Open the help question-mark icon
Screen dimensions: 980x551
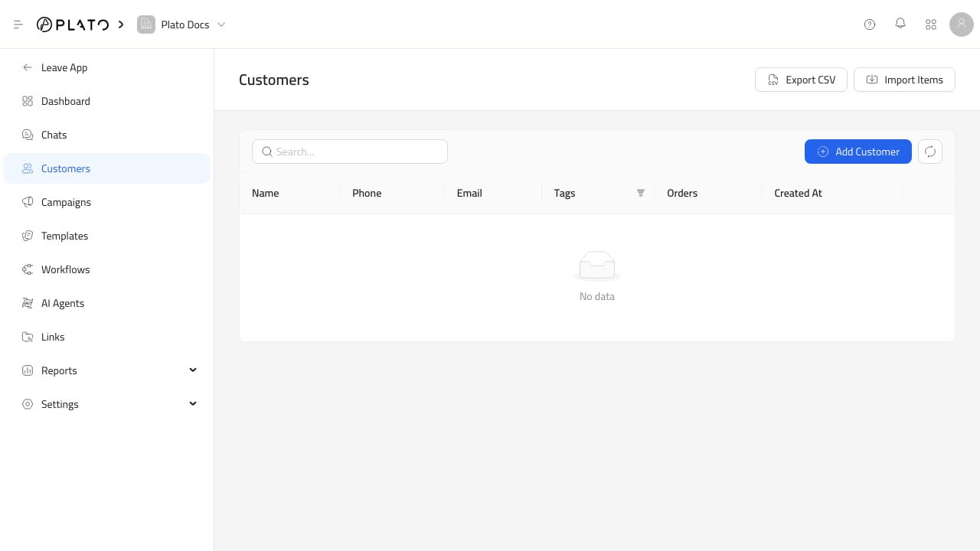pos(870,24)
